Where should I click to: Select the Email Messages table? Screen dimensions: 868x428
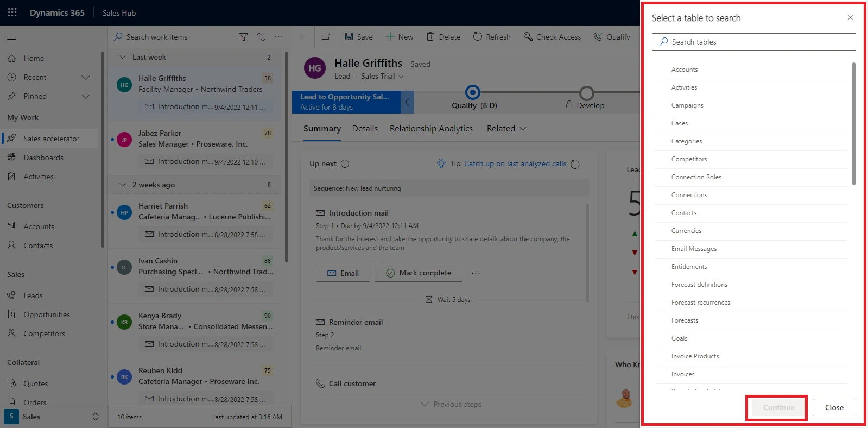click(751, 249)
